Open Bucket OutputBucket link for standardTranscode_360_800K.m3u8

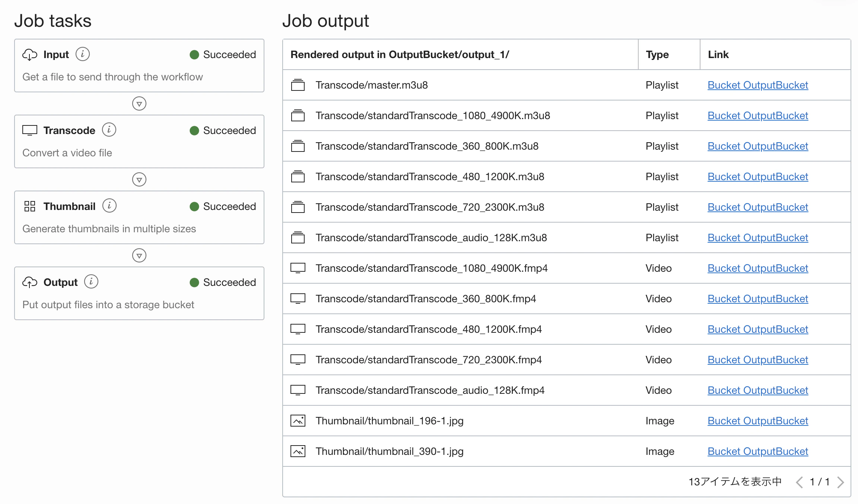tap(758, 146)
